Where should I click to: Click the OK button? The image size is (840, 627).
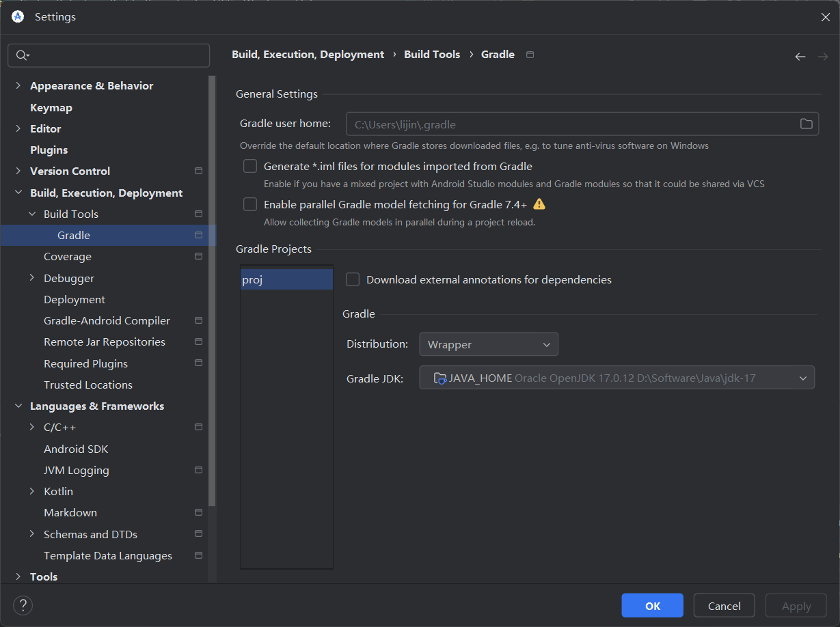point(651,605)
